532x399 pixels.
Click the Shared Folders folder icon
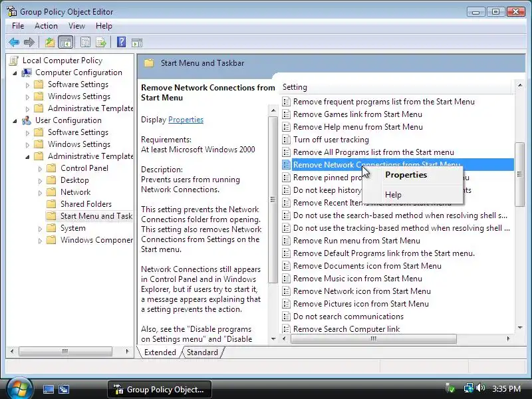(x=51, y=204)
